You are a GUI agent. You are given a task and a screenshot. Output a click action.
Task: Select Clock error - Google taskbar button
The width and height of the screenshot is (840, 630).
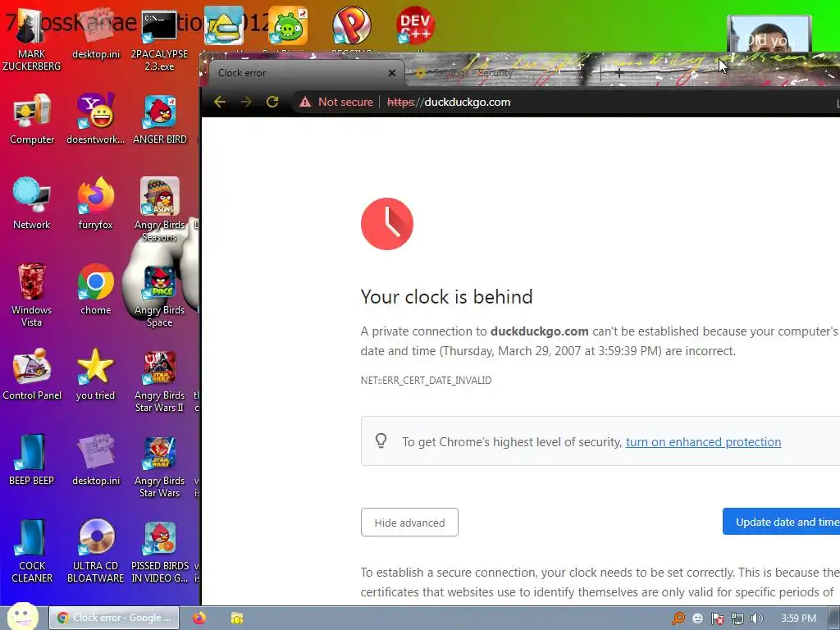coord(114,618)
